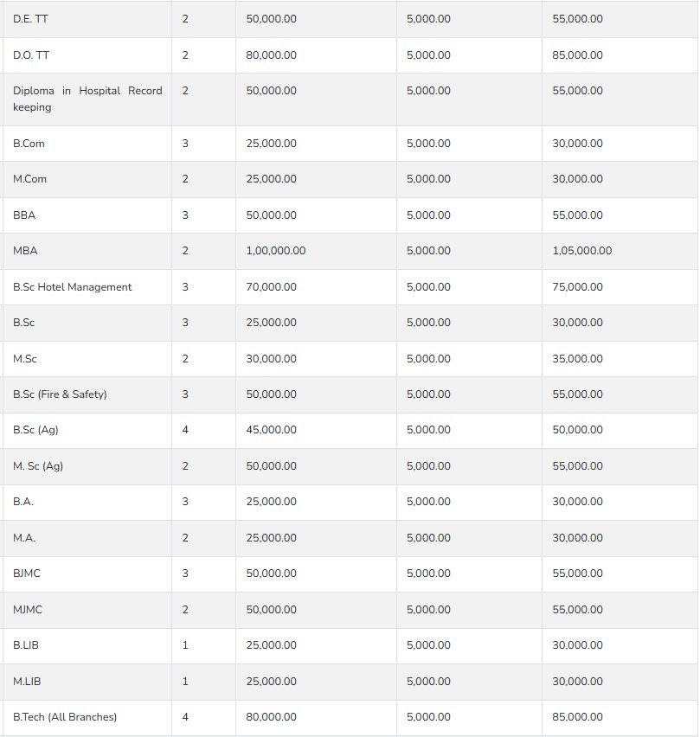Click the MBA course name cell
Viewport: 700px width, 737px height.
pos(25,251)
